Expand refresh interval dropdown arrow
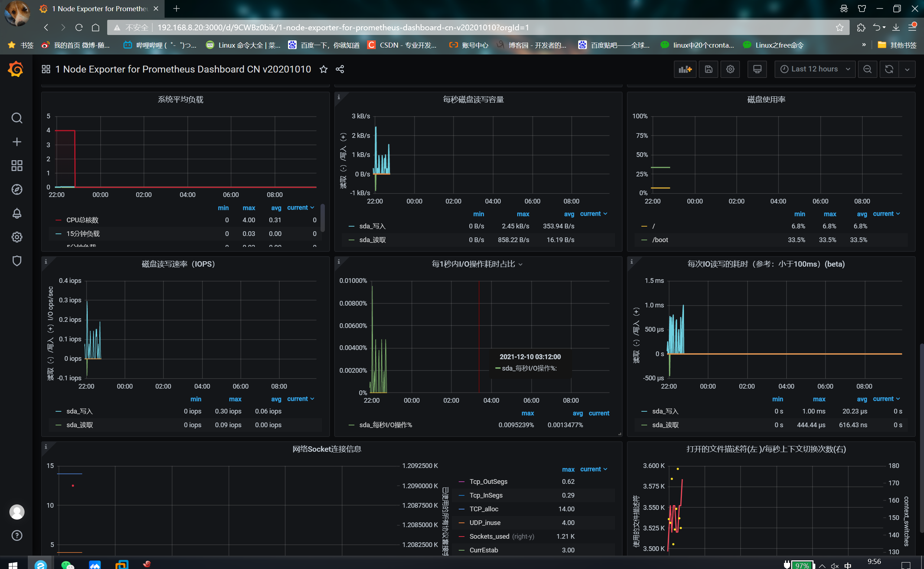This screenshot has width=924, height=569. (x=907, y=69)
